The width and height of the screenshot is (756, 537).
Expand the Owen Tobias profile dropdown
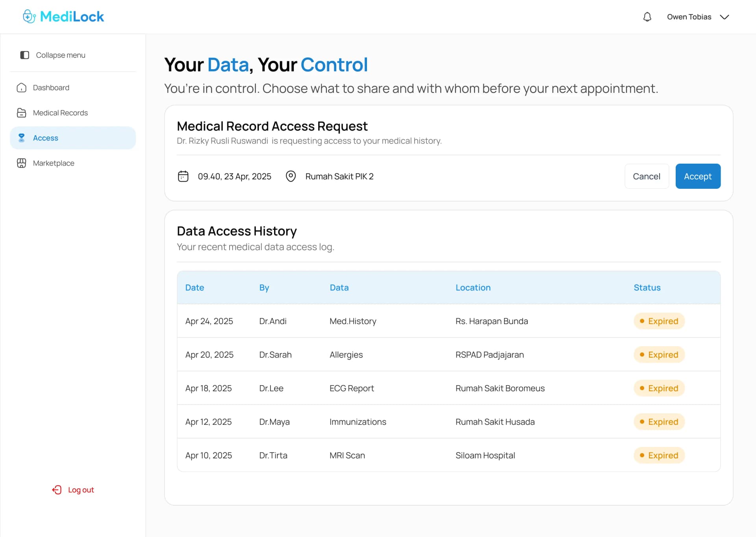(724, 17)
